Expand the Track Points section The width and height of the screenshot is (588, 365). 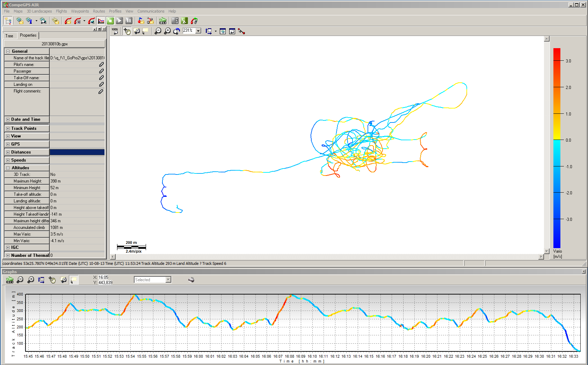(8, 128)
